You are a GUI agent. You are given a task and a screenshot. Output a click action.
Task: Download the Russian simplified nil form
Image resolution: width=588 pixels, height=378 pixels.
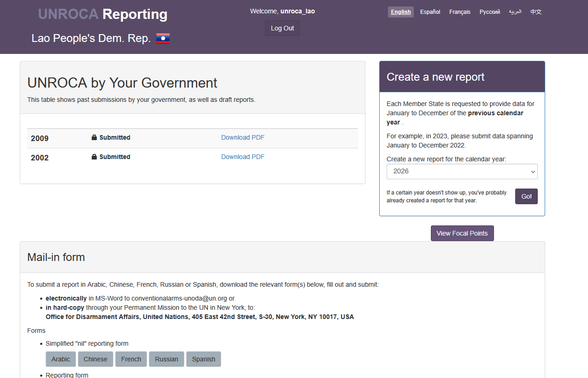tap(166, 359)
